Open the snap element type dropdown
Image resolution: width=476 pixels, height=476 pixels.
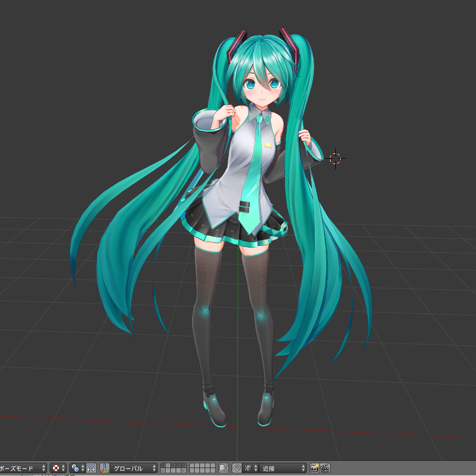pos(251,468)
